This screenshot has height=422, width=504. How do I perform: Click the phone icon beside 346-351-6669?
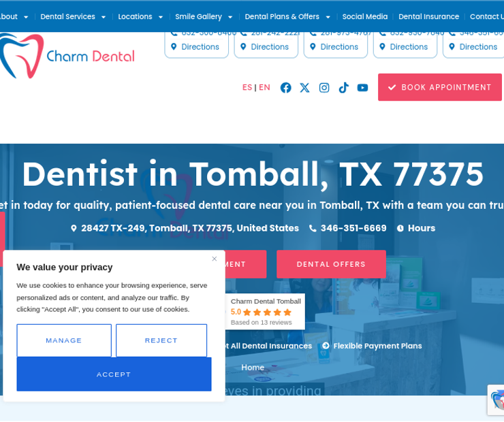point(313,228)
